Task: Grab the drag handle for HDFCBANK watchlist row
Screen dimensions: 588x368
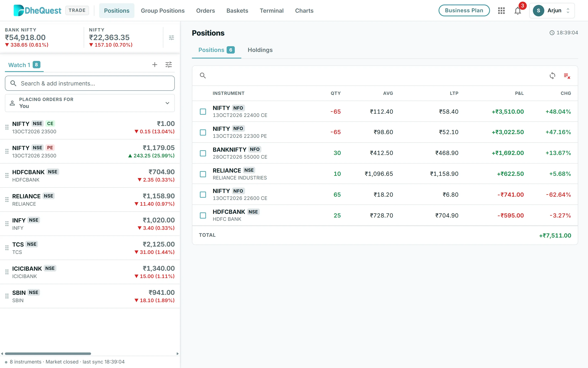Action: (x=7, y=175)
